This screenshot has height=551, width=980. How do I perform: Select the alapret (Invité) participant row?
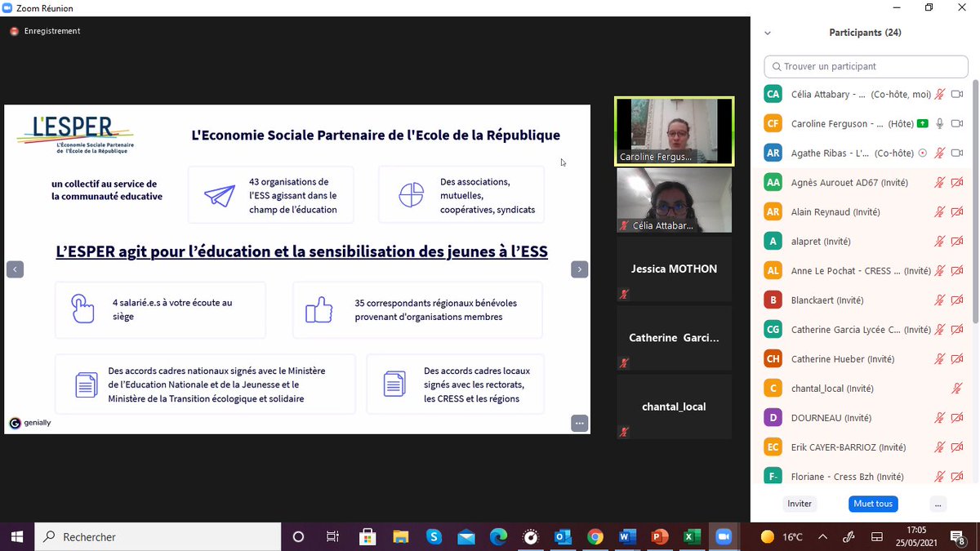[x=865, y=241]
